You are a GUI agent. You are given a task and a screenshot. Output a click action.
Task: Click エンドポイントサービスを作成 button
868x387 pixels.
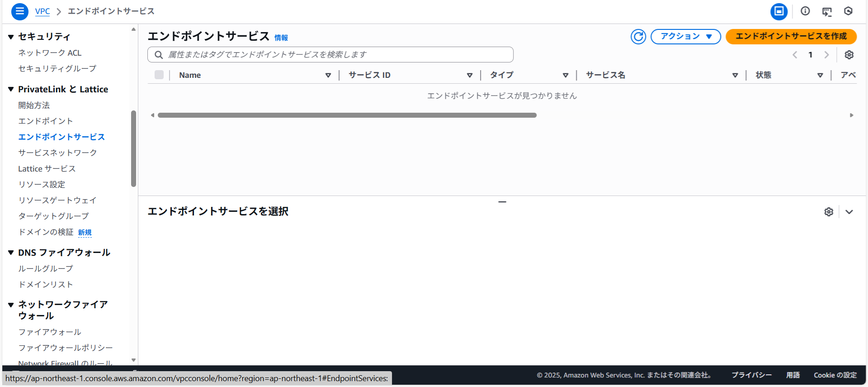tap(791, 37)
